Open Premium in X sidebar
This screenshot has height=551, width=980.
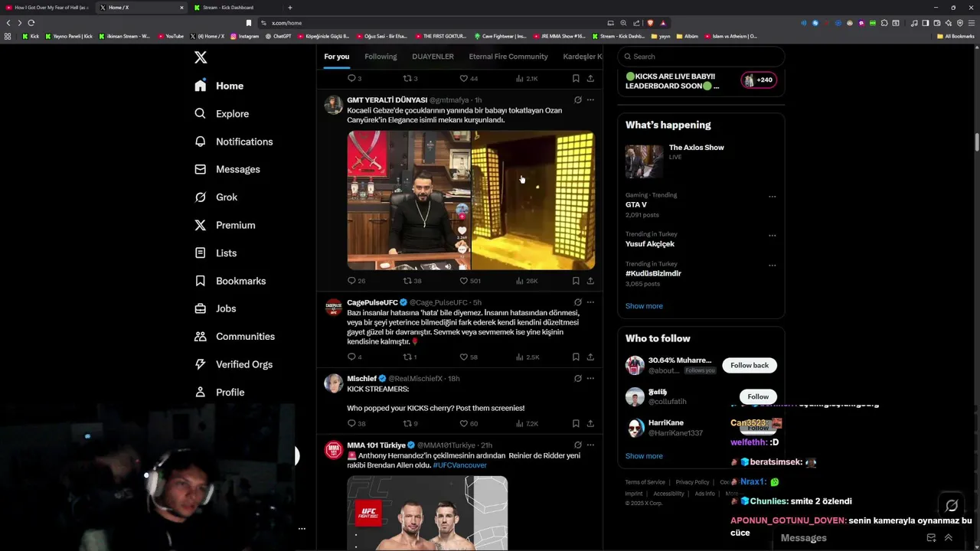[x=225, y=225]
